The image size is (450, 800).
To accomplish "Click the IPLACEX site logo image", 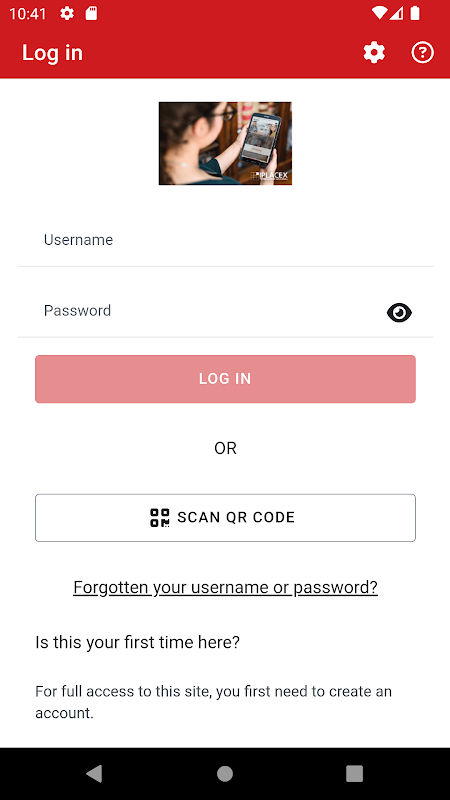I will [225, 143].
